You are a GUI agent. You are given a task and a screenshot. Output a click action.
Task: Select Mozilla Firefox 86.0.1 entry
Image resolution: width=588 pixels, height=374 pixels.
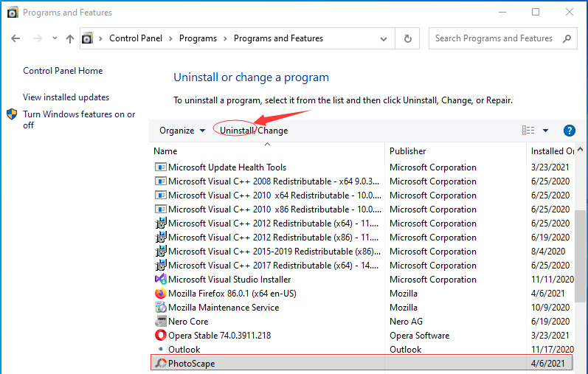tap(232, 294)
